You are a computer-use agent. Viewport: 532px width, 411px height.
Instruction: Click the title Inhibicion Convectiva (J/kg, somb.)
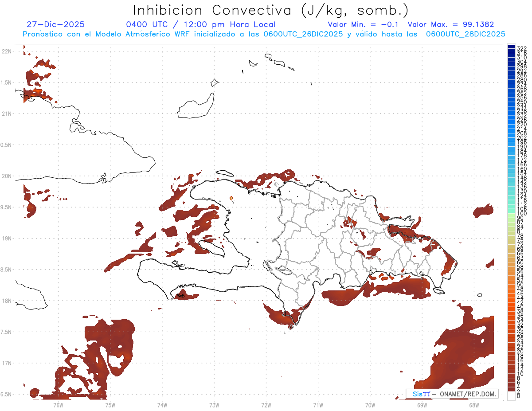270,11
